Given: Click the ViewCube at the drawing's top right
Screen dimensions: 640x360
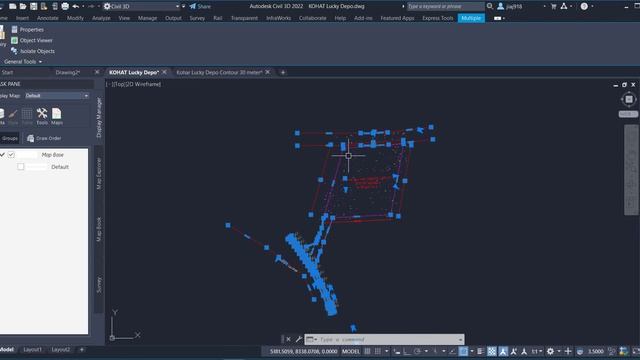Looking at the screenshot, I should tap(629, 99).
